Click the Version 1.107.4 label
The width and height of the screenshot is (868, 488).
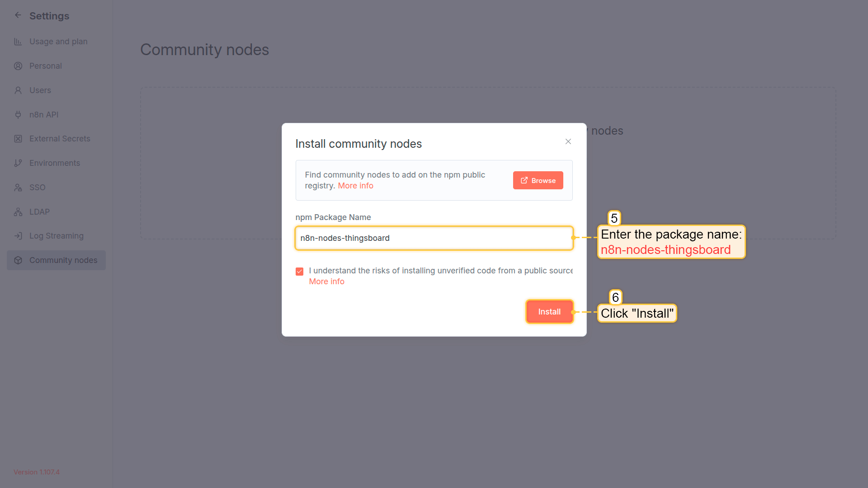click(x=37, y=472)
